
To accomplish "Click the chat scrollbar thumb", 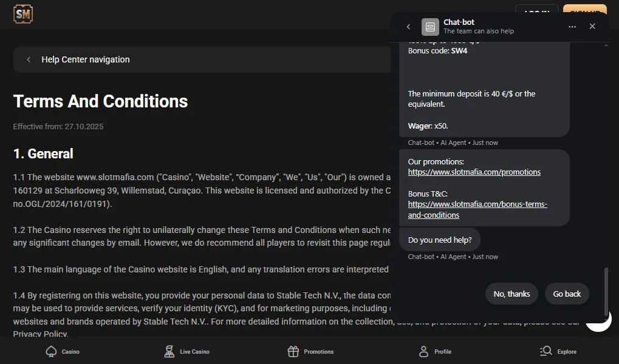I will tap(606, 291).
